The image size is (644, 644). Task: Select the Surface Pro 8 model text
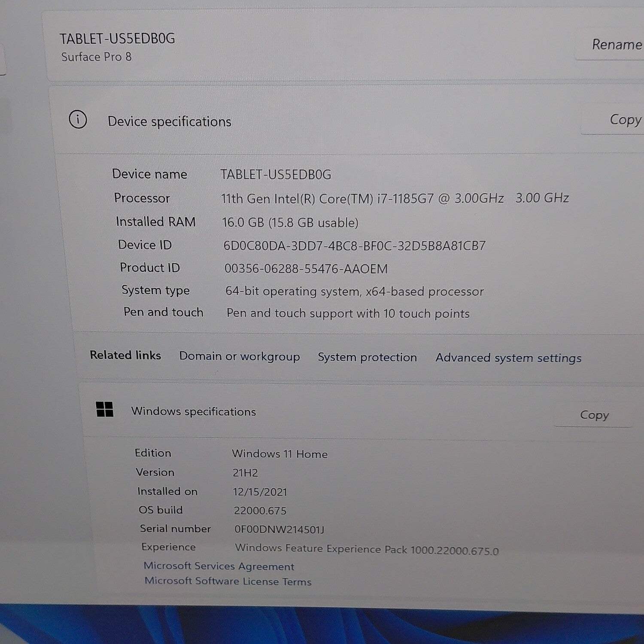click(97, 57)
